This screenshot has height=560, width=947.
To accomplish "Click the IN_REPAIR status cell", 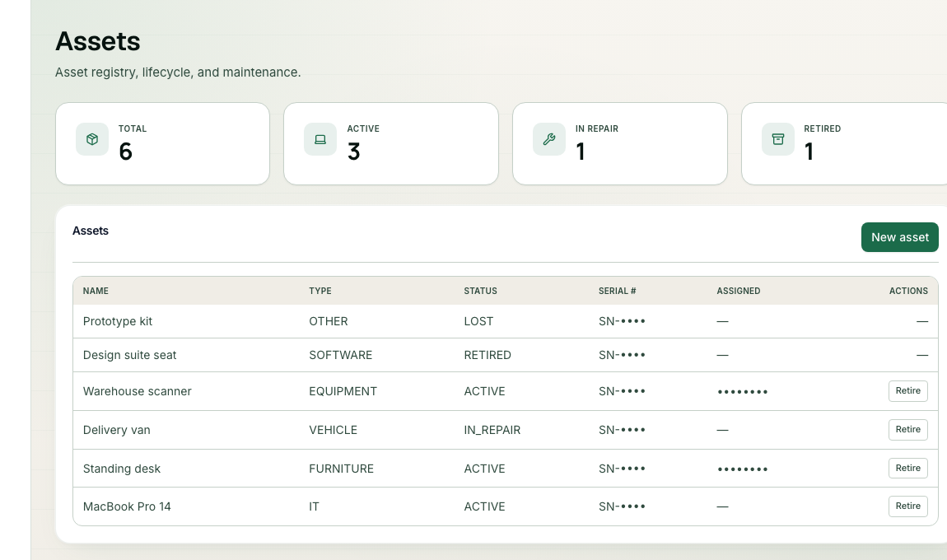I will (x=492, y=430).
